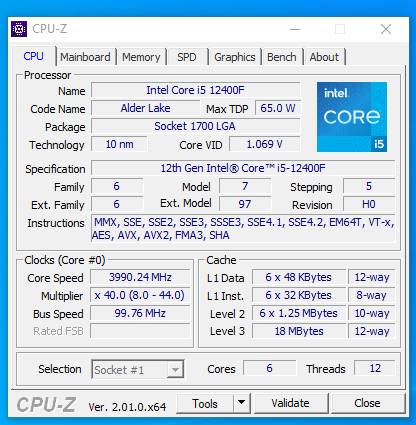Click the Instructions list field

click(243, 229)
